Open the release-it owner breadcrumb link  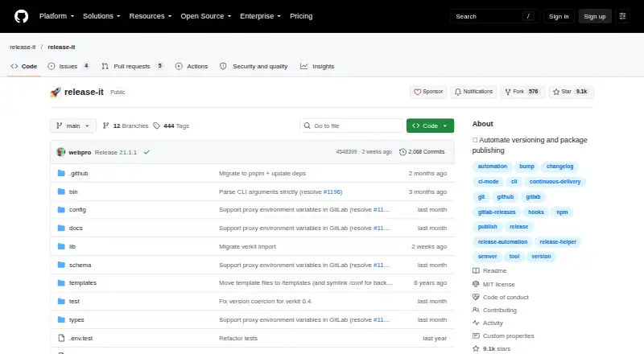click(x=23, y=47)
